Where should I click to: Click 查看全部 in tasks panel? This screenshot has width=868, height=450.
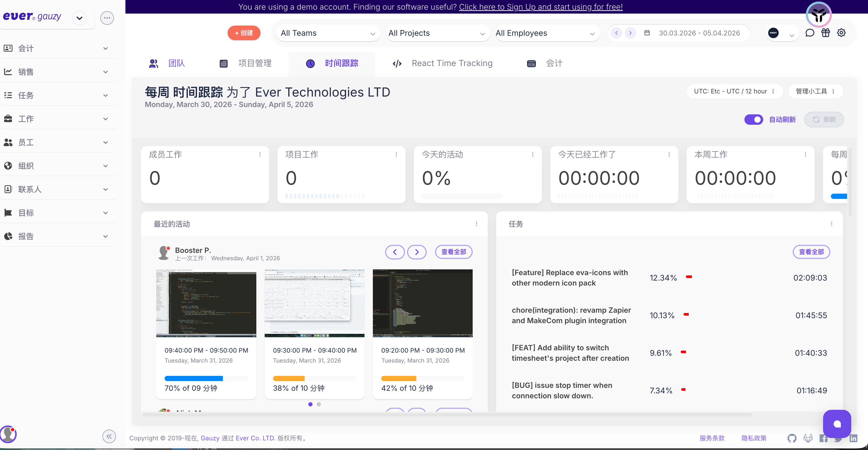pos(811,252)
